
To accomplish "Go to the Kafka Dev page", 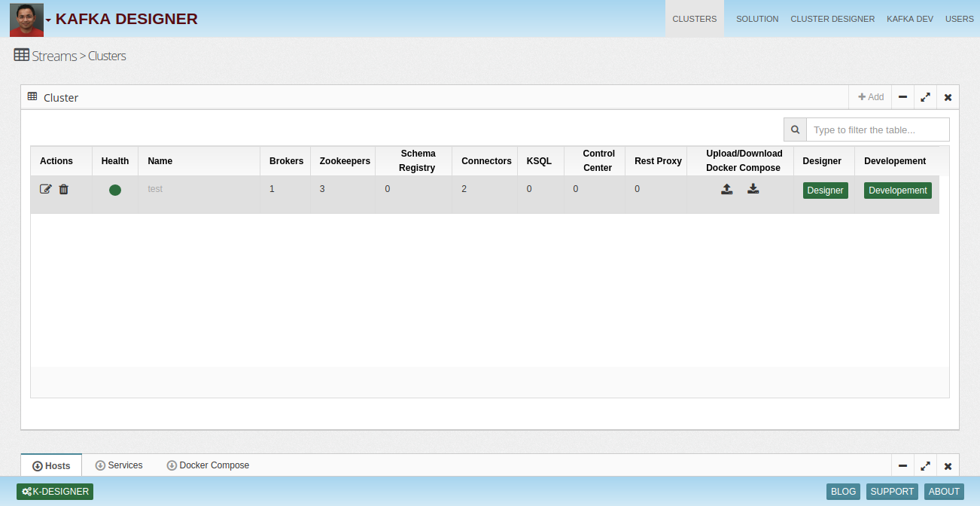I will click(x=909, y=19).
